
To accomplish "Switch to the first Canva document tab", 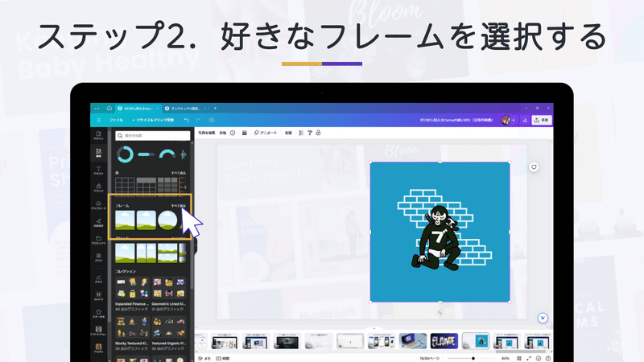I will [x=138, y=109].
